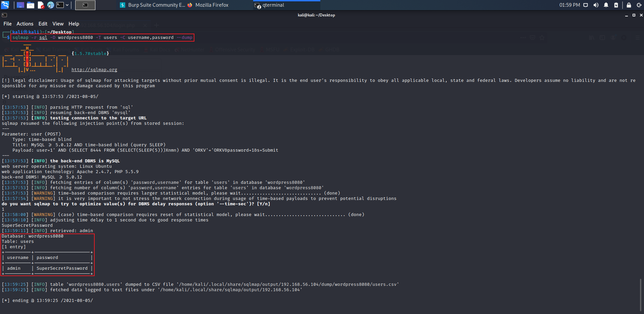This screenshot has width=644, height=314.
Task: Click the 'Table: users' line
Action: [x=18, y=242]
